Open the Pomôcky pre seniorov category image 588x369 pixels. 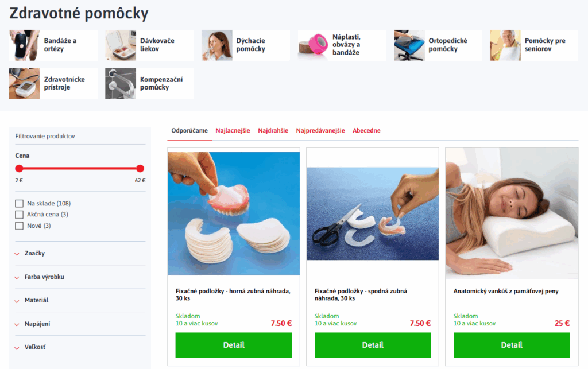pos(505,45)
